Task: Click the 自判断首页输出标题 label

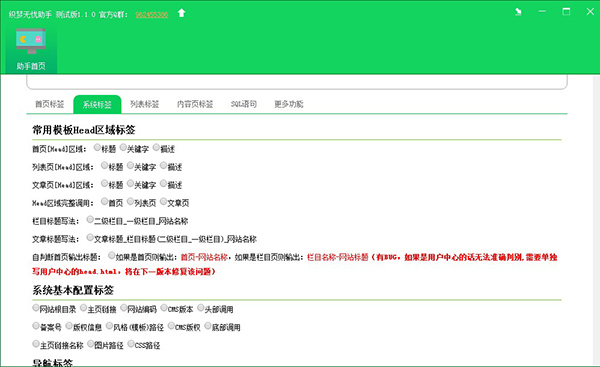Action: [x=67, y=257]
